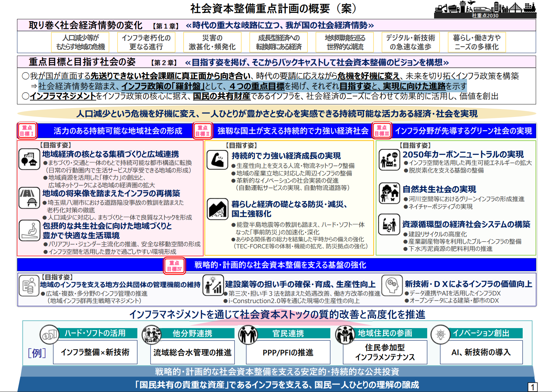
Task: Click the tree and house 自然共生社会 icon
Action: click(389, 193)
